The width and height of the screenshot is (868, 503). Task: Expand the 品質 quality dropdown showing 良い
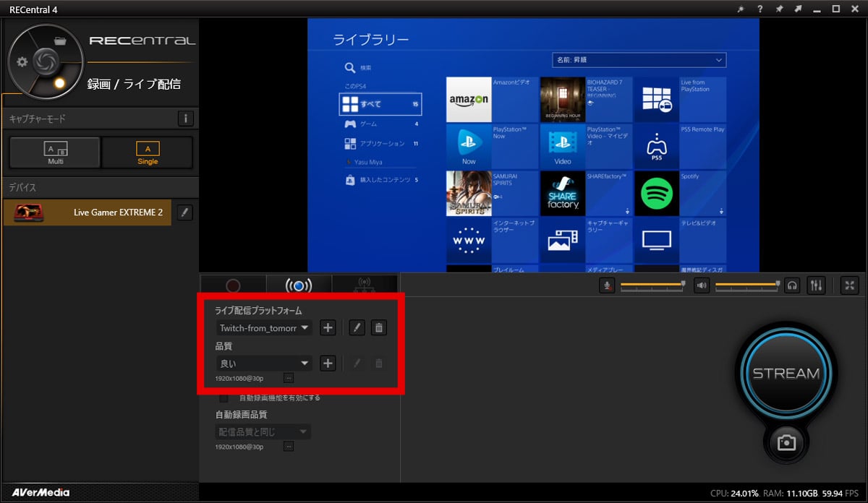264,363
